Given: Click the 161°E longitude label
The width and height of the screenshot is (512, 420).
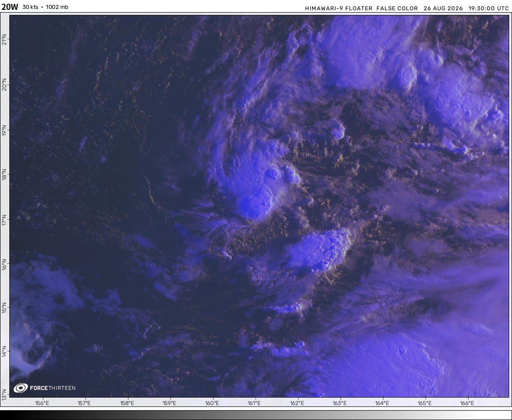Looking at the screenshot, I should pos(254,403).
